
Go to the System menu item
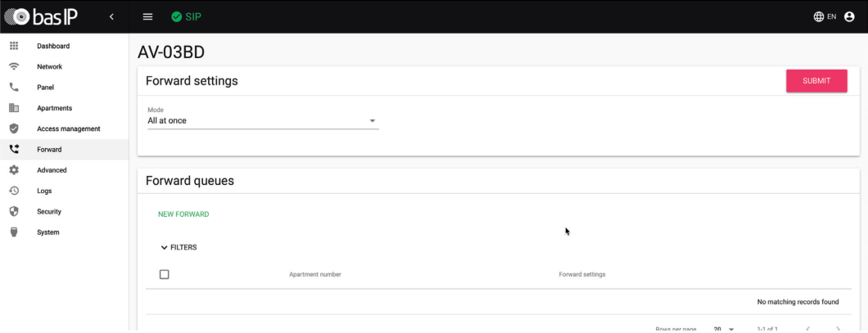pos(47,232)
